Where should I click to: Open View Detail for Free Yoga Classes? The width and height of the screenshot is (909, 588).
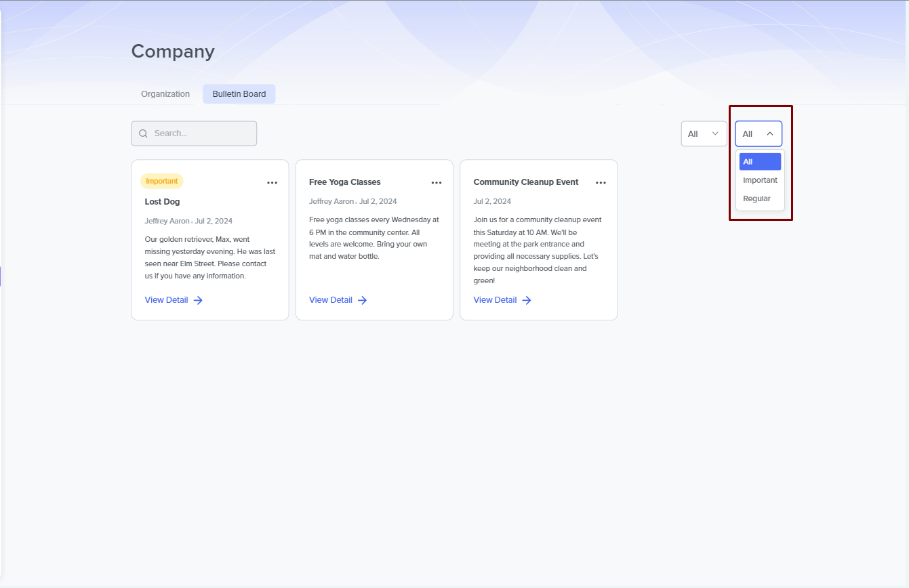[x=331, y=300]
